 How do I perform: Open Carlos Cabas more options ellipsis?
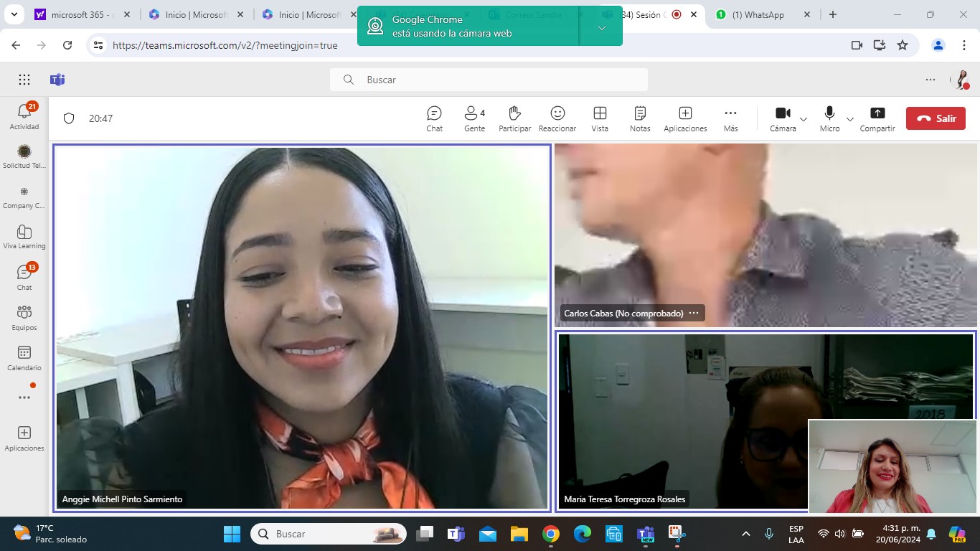pos(694,314)
